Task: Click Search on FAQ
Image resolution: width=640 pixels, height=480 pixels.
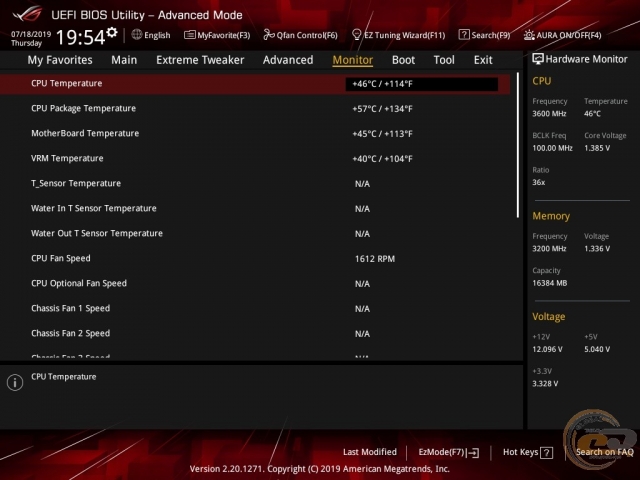Action: (604, 452)
